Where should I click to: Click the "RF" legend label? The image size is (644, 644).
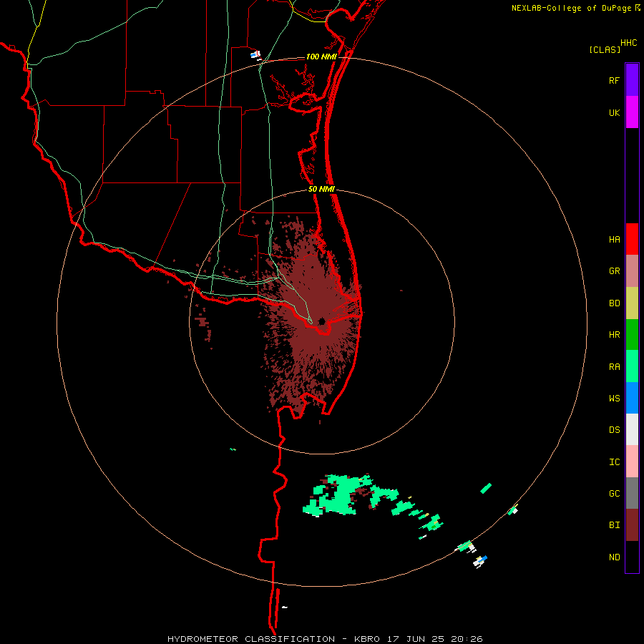click(x=614, y=81)
